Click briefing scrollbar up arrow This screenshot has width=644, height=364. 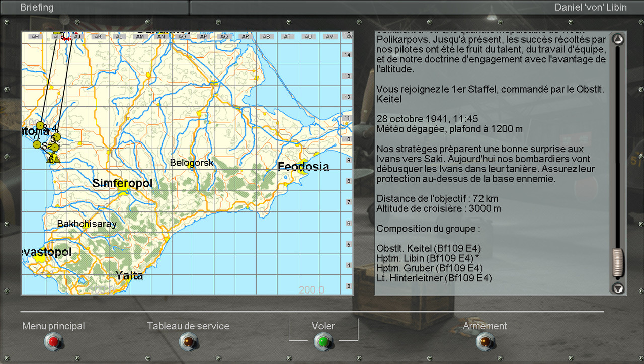618,39
